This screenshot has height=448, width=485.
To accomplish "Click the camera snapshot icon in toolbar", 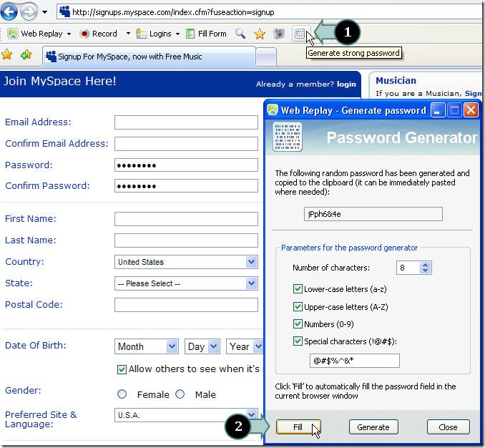I will (280, 34).
